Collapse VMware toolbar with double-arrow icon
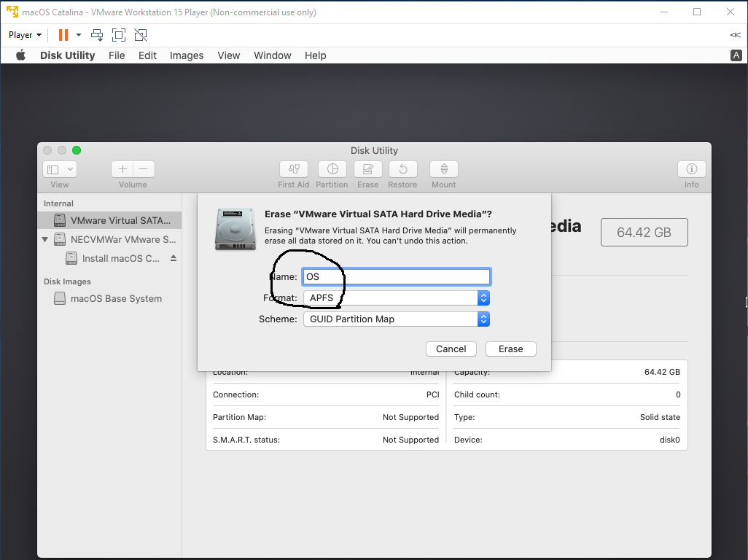748x560 pixels. [x=735, y=35]
